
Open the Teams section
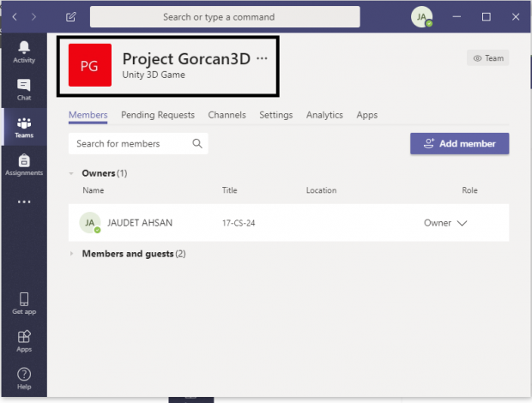(x=24, y=128)
